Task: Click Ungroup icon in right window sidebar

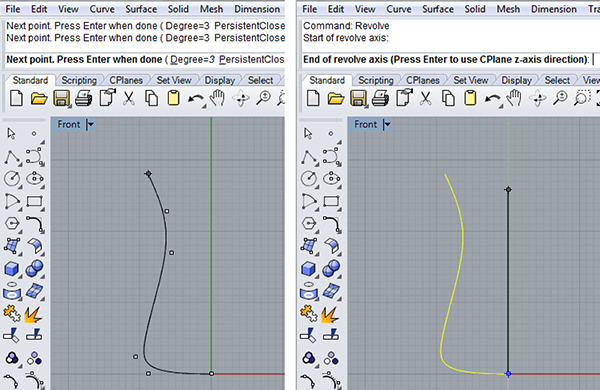Action: pos(331,359)
